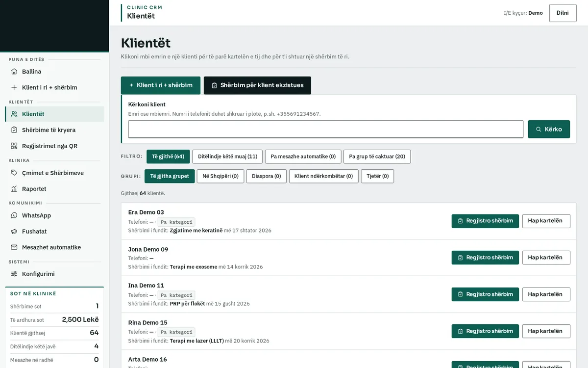Click Regjistro shërbim for Ina Demo 11

click(x=485, y=294)
